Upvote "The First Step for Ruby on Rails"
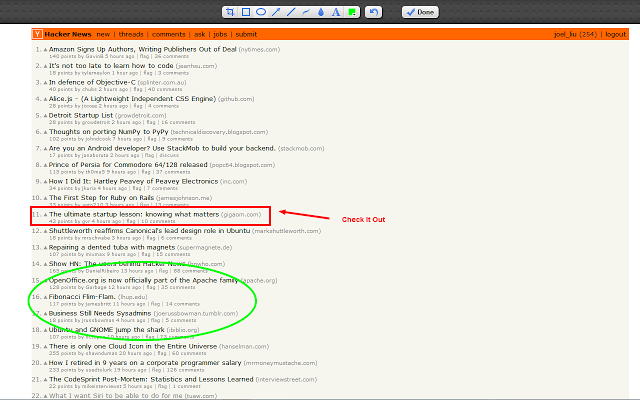 (45, 198)
